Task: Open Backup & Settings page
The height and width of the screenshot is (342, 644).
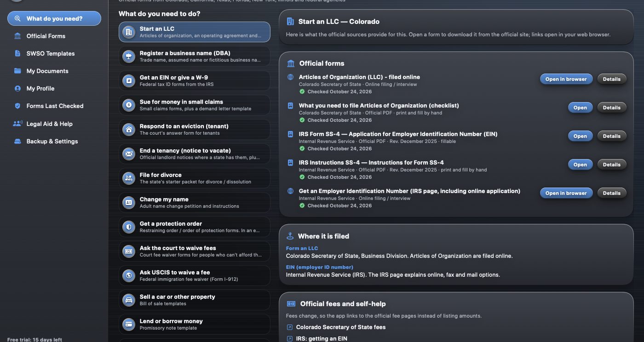Action: click(54, 141)
